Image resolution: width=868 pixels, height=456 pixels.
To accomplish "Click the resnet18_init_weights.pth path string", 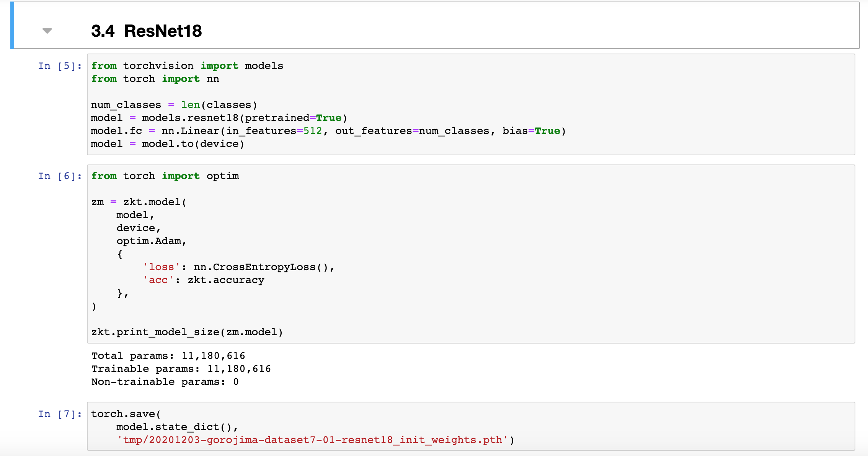I will [x=313, y=440].
